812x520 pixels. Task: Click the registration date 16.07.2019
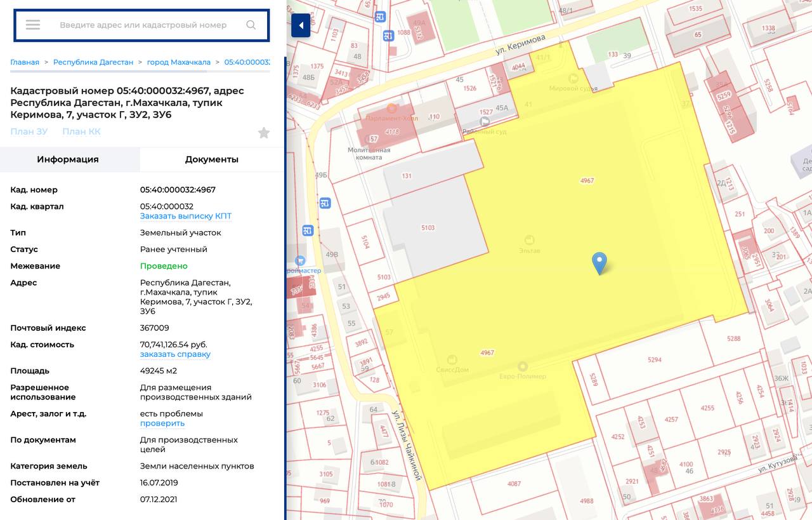coord(159,483)
